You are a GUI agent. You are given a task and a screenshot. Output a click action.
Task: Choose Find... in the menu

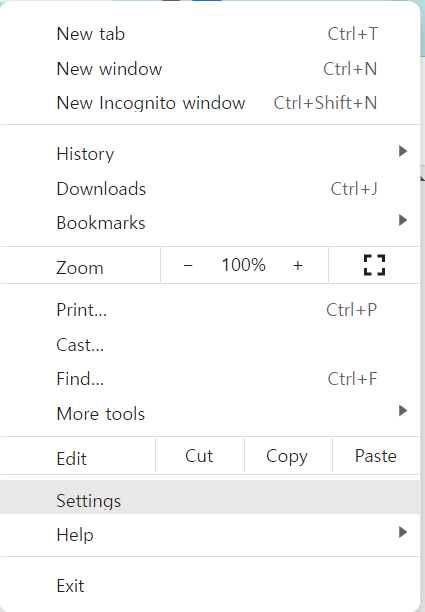(210, 379)
